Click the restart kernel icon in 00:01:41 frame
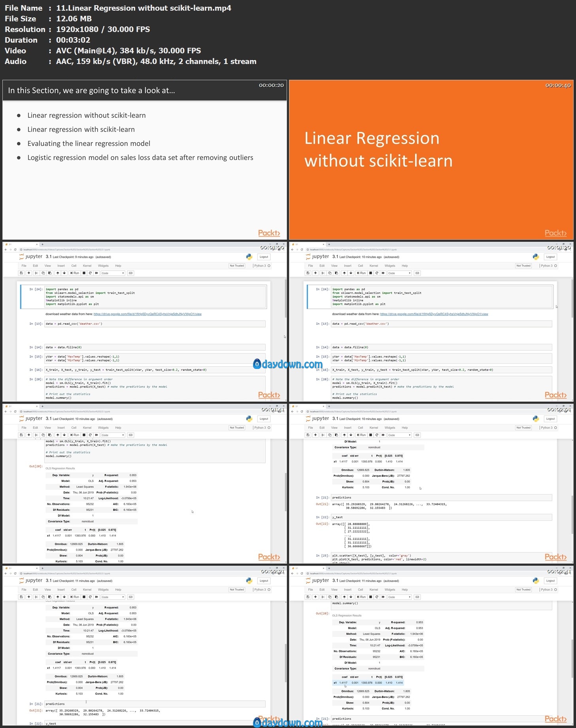 tap(90, 435)
